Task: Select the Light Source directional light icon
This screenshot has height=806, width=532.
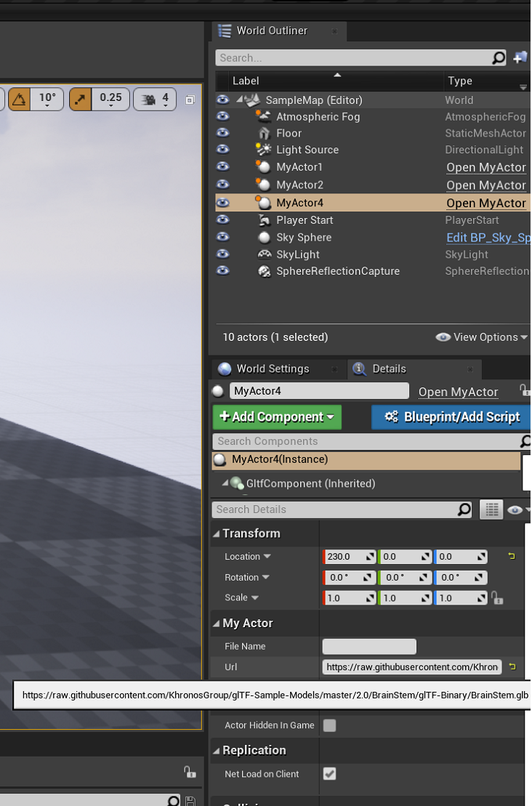Action: pyautogui.click(x=264, y=150)
